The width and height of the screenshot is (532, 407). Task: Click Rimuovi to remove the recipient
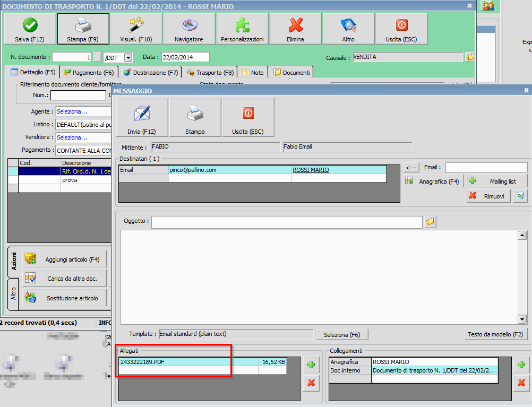pos(488,196)
